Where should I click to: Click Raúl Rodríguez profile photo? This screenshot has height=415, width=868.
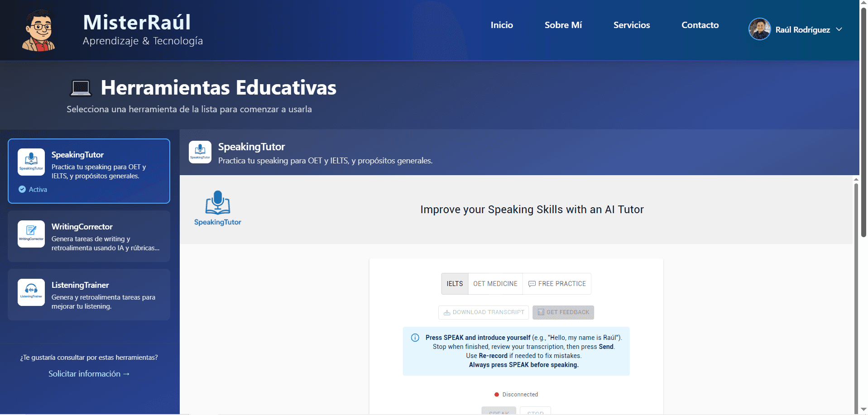[759, 29]
